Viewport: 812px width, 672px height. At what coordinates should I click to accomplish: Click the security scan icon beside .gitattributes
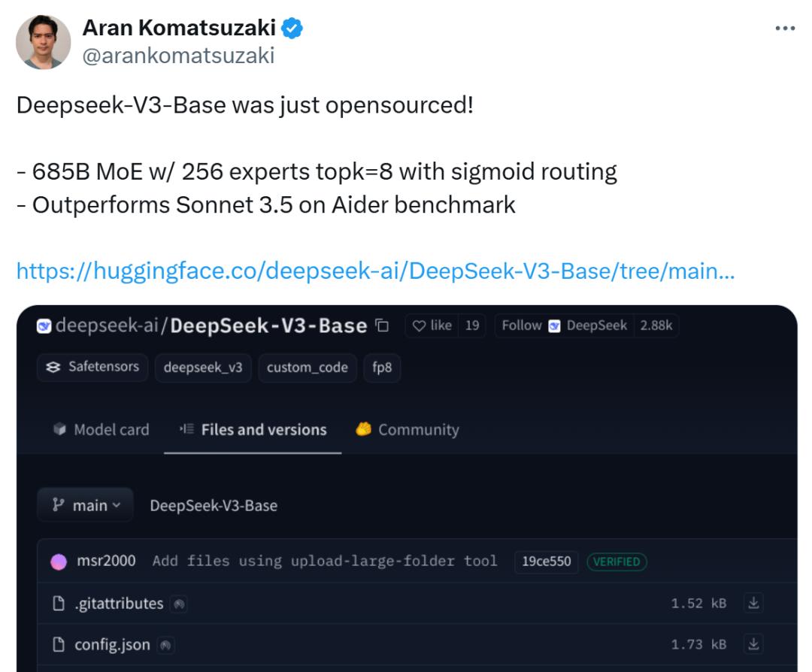(x=179, y=604)
